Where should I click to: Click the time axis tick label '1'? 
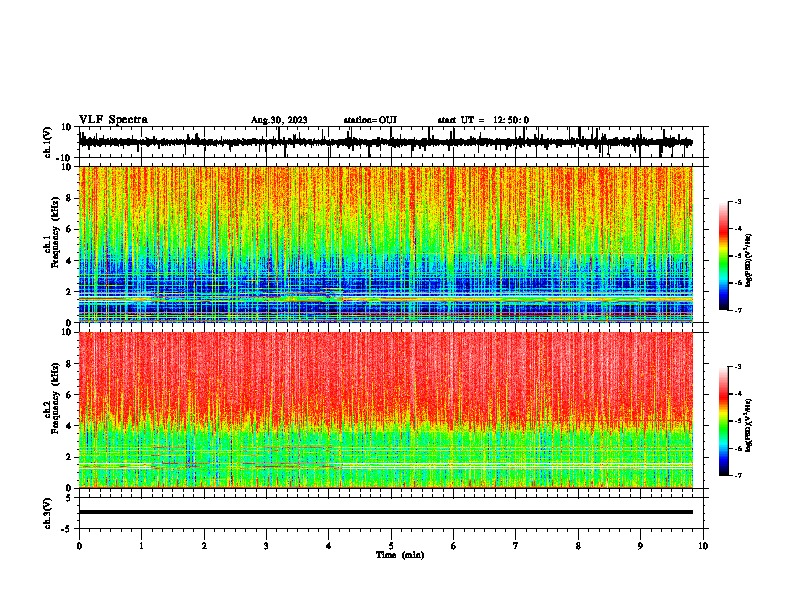tap(141, 546)
